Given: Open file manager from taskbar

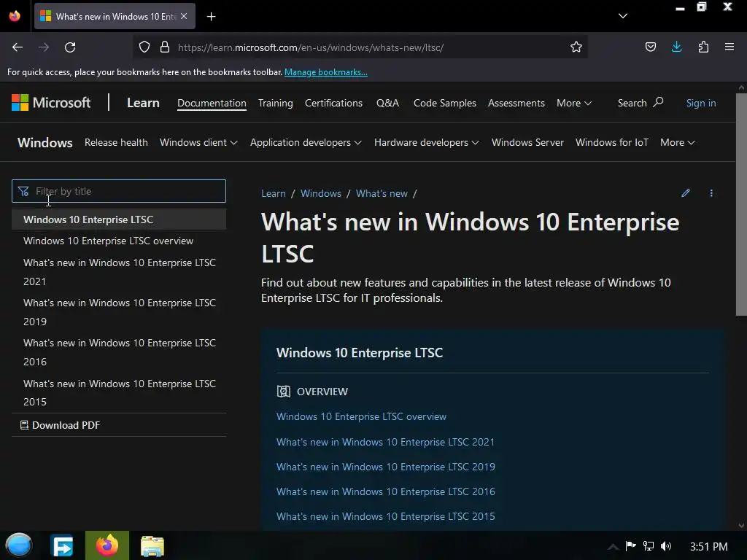Looking at the screenshot, I should [152, 546].
